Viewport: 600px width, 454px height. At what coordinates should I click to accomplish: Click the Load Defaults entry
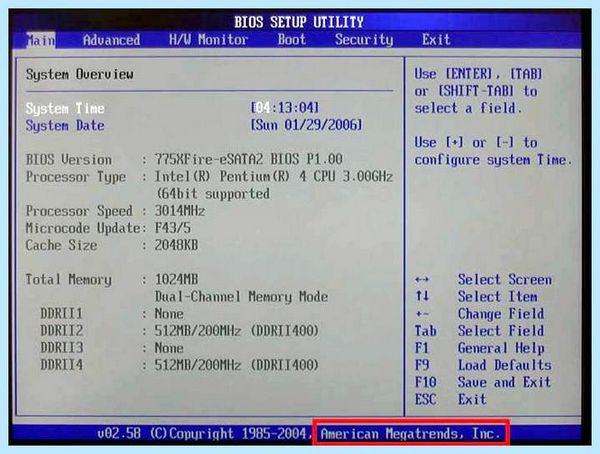coord(505,365)
